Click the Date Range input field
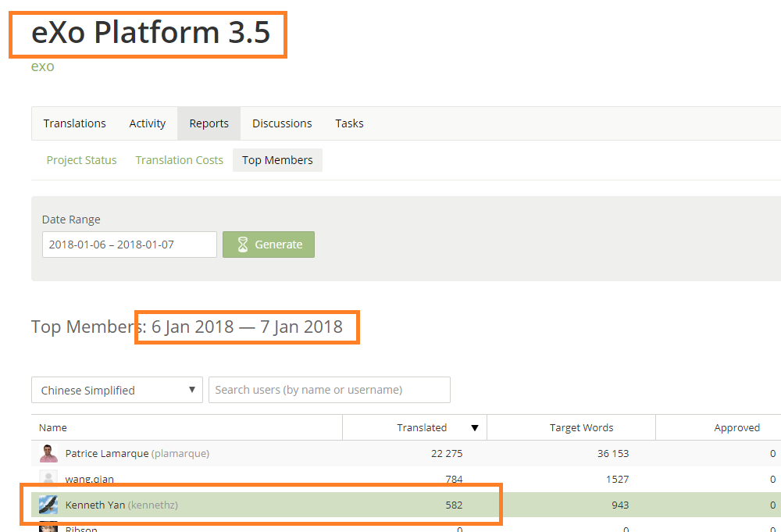 pos(130,245)
